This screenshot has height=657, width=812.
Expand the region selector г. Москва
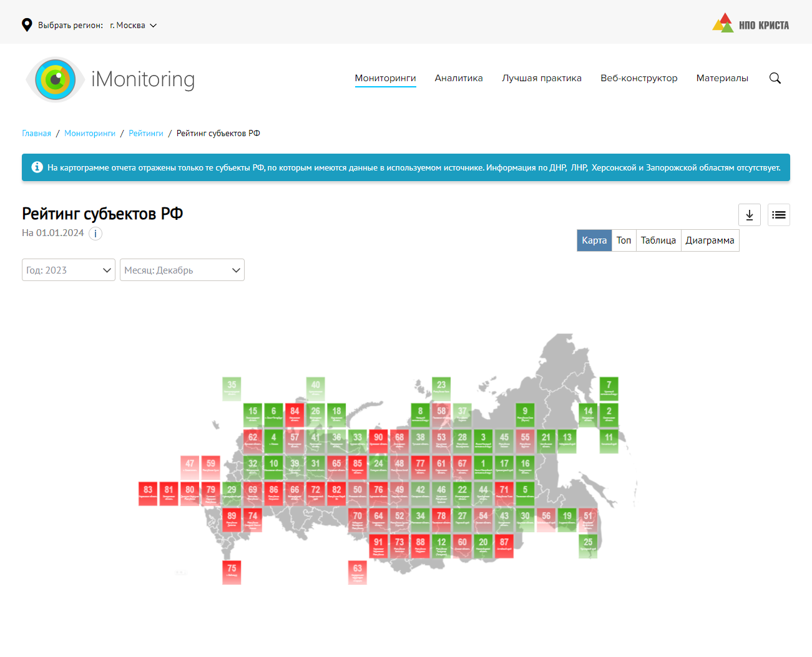click(x=133, y=26)
